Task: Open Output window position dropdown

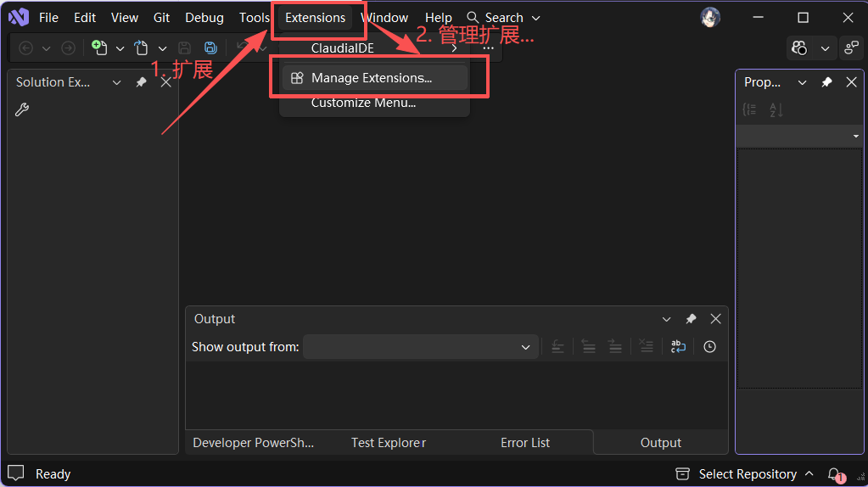Action: tap(667, 319)
